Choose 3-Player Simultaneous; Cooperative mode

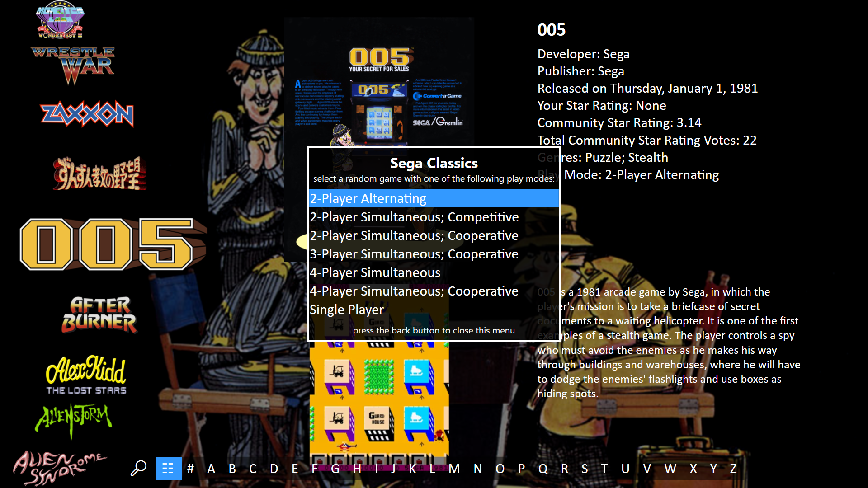tap(434, 254)
